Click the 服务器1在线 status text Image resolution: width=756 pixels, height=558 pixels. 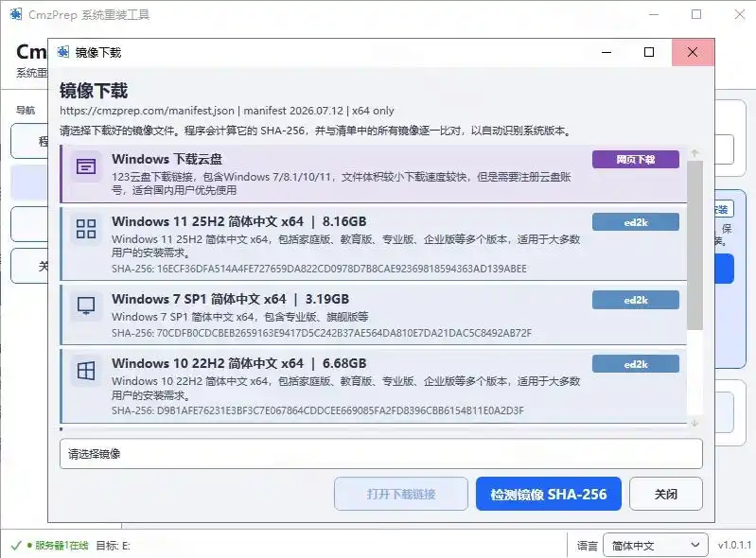pyautogui.click(x=62, y=546)
